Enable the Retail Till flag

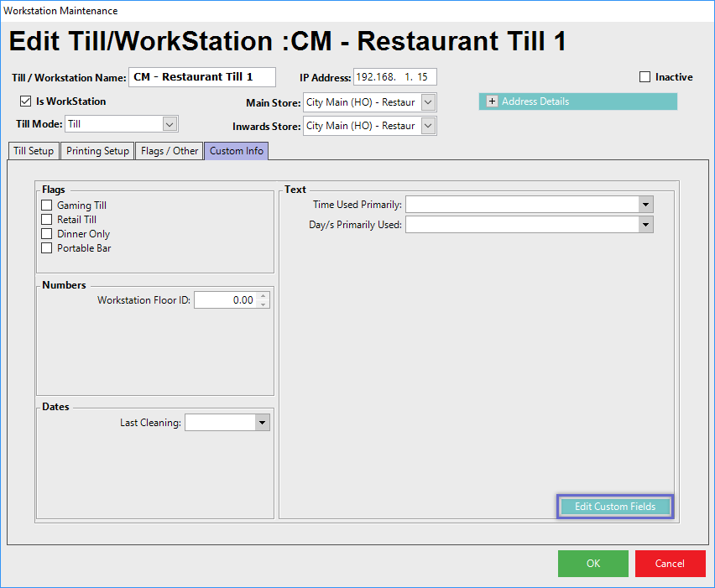[47, 220]
